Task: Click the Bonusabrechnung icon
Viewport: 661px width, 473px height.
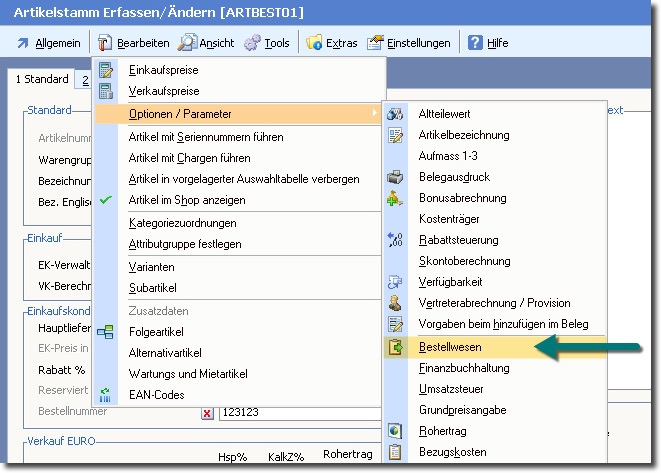Action: coord(395,198)
